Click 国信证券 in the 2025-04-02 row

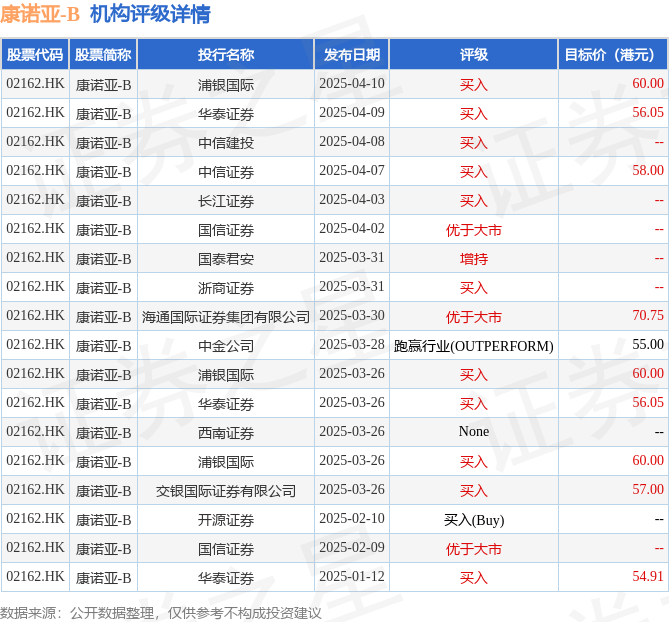click(x=226, y=230)
